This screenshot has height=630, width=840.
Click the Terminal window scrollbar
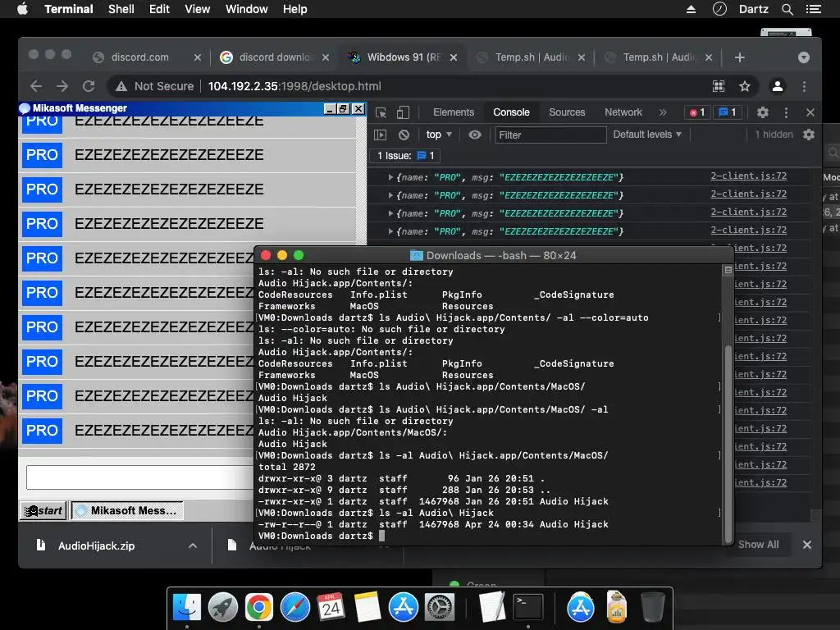tap(728, 444)
